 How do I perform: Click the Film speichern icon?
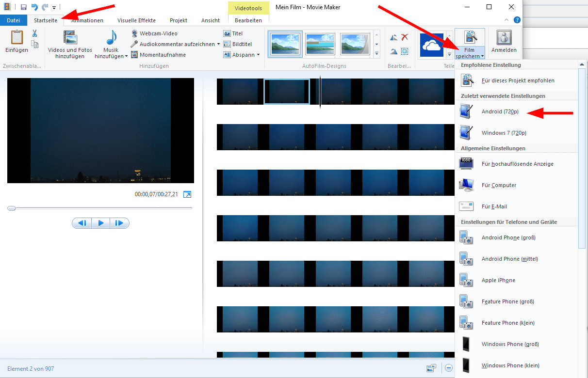click(x=470, y=37)
